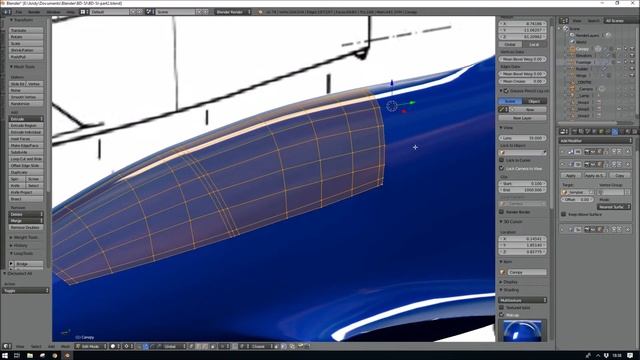
Task: Open the outliner View menu
Action: pos(577,20)
